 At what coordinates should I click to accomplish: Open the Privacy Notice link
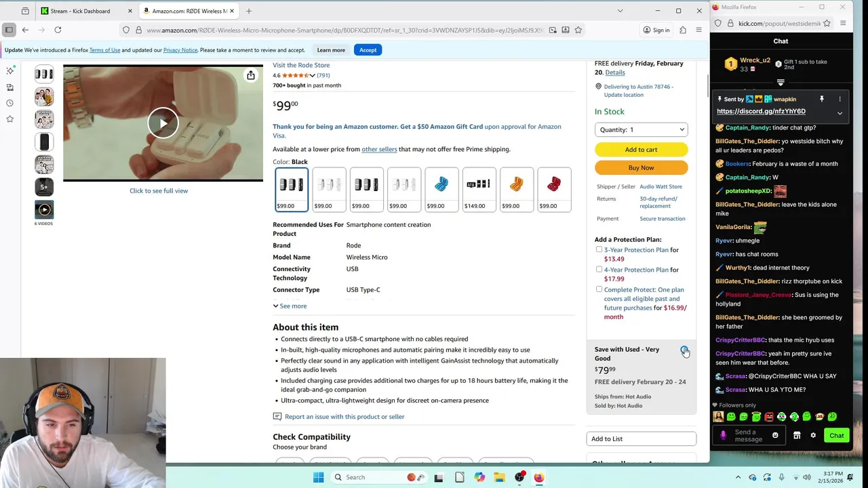pos(180,50)
